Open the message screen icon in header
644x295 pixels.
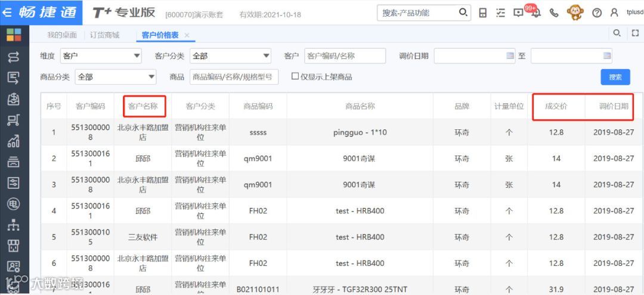(518, 13)
